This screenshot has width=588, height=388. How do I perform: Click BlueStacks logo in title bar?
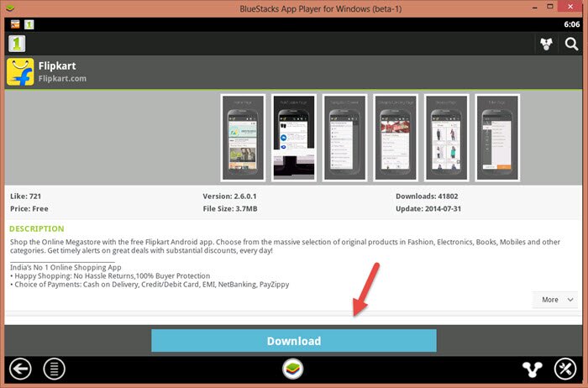pos(10,8)
